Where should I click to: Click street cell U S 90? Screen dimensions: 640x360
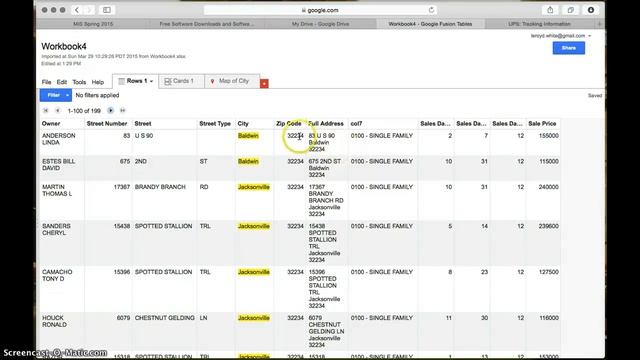pos(144,136)
